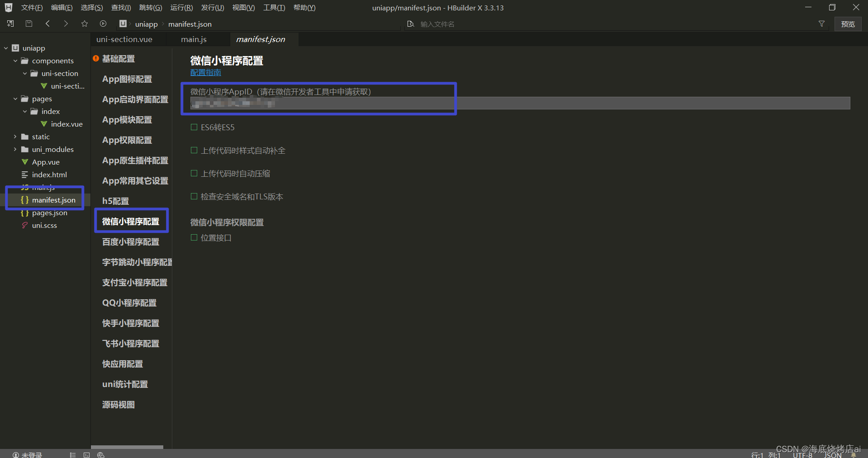Open the 文件(F) menu
This screenshot has height=458, width=868.
pyautogui.click(x=32, y=8)
